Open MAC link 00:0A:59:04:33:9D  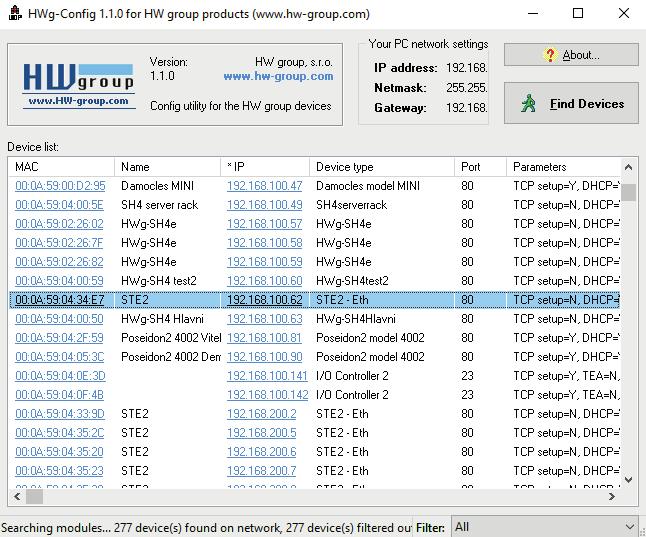(x=60, y=413)
